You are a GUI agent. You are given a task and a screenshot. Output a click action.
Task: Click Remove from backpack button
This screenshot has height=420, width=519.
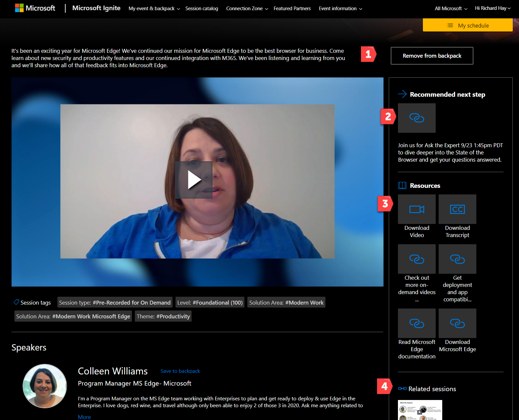click(x=432, y=56)
